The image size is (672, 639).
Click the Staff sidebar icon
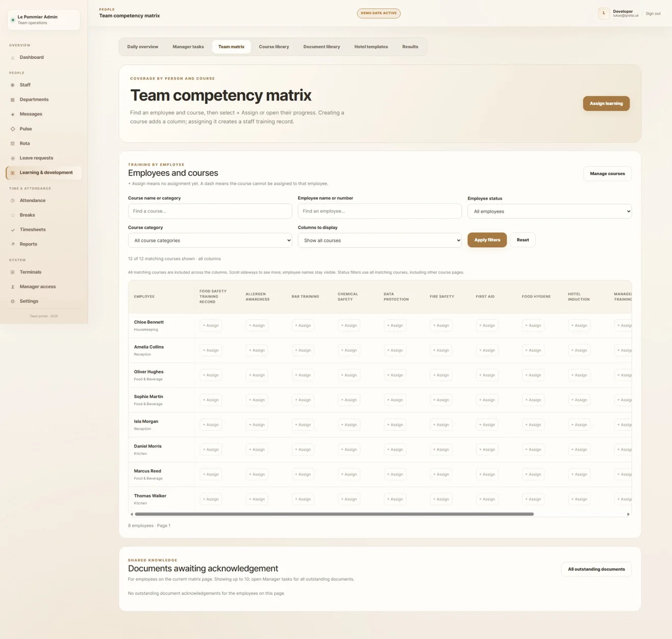coord(13,85)
